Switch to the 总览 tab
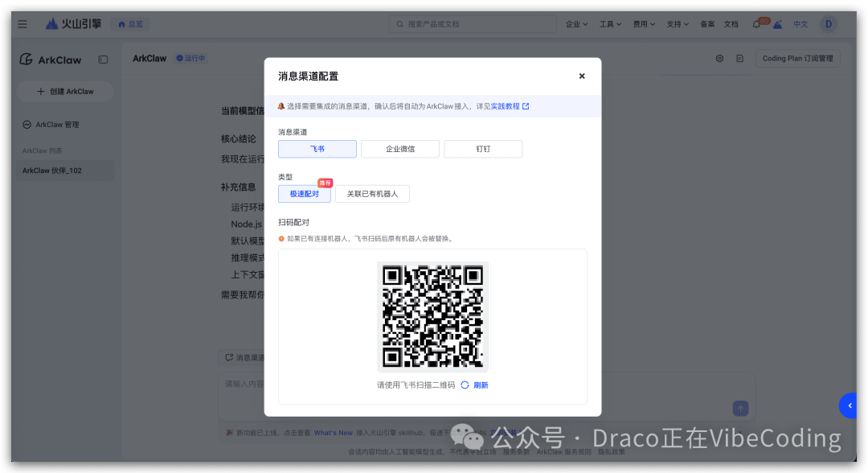 pos(130,23)
